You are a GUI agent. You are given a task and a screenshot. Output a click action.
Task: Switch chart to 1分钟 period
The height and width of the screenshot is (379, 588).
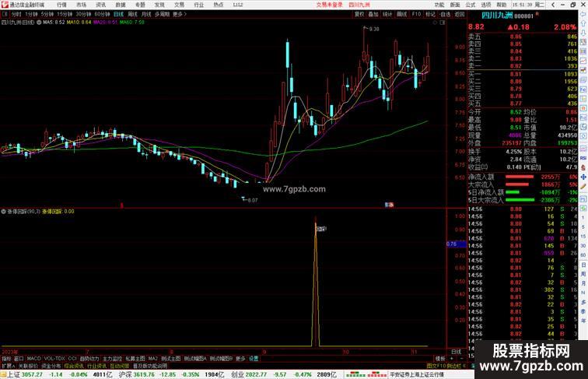tap(31, 14)
